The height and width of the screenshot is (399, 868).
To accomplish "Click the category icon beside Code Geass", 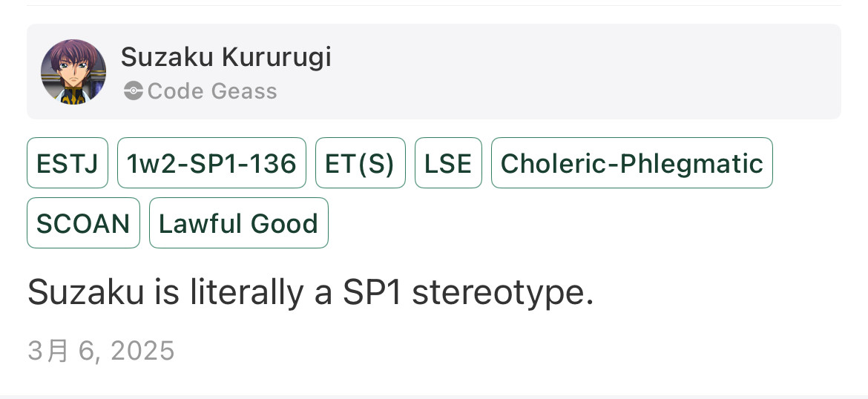I will tap(134, 91).
